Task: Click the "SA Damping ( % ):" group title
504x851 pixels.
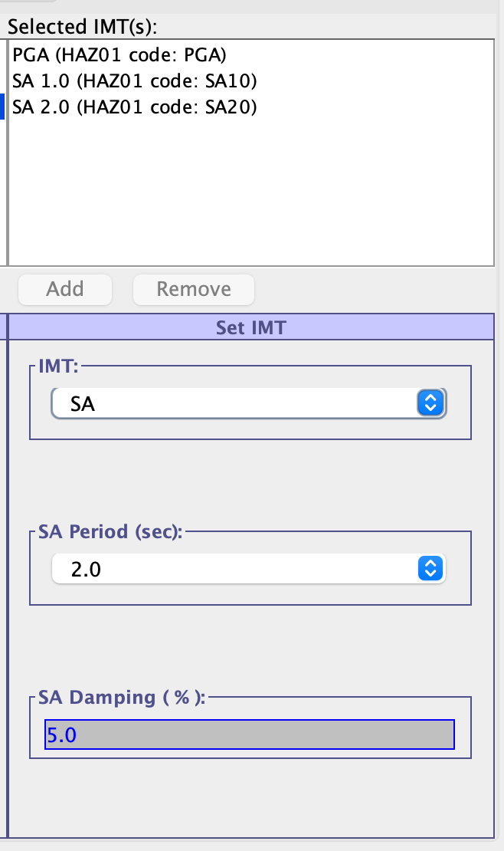Action: (x=123, y=698)
